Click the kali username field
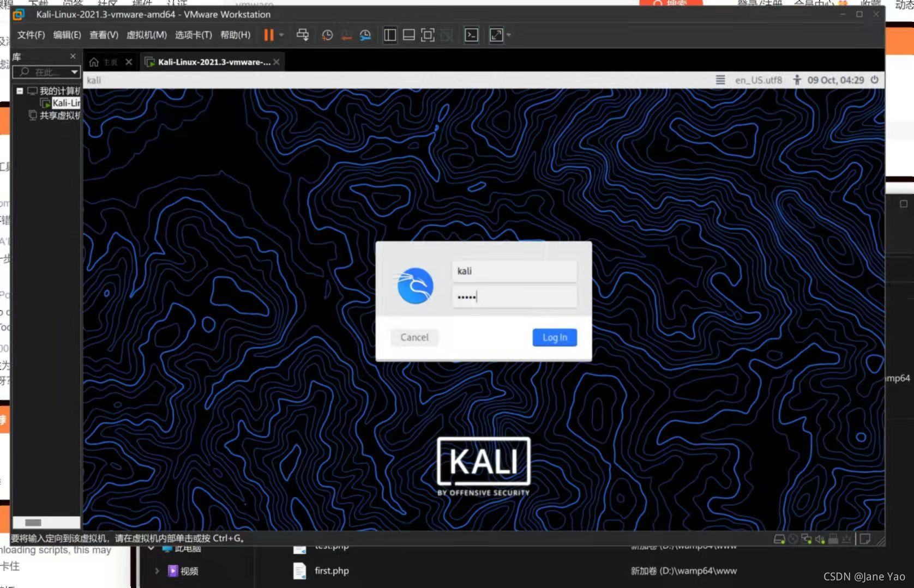The height and width of the screenshot is (588, 914). coord(514,271)
